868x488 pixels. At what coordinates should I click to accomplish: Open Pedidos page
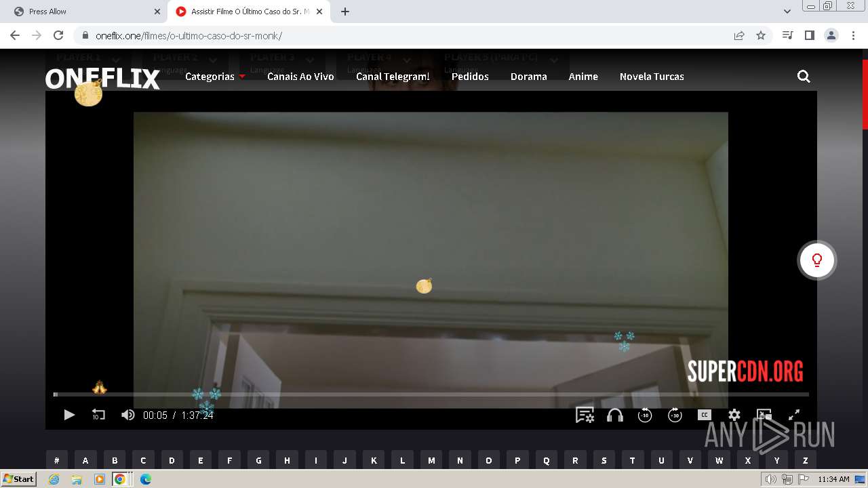click(470, 77)
